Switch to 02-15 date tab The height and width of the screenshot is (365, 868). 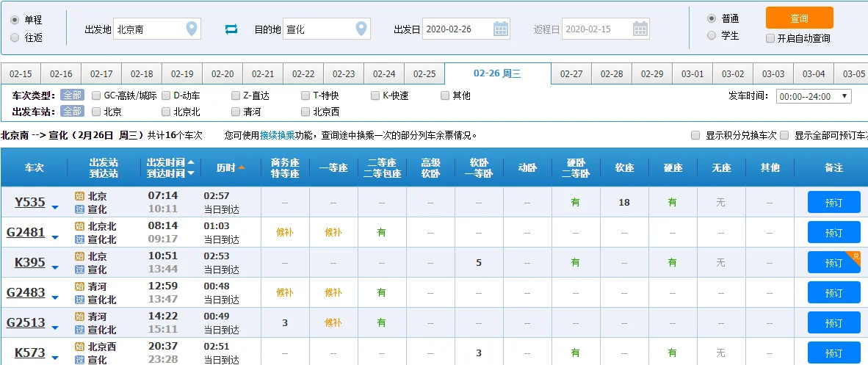pyautogui.click(x=21, y=73)
